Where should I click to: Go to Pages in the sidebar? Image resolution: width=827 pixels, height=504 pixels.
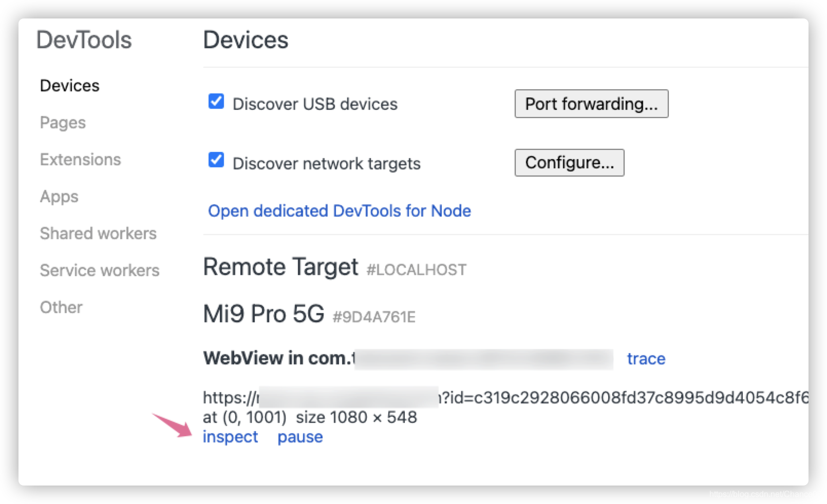(x=63, y=123)
